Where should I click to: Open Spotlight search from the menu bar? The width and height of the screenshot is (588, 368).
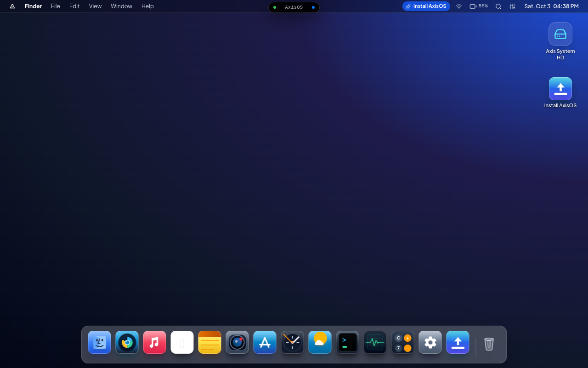498,6
